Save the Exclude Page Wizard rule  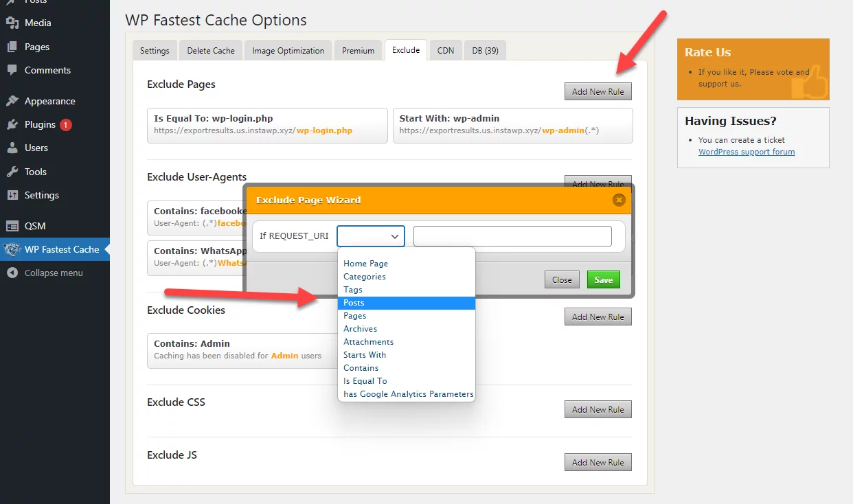(x=603, y=279)
